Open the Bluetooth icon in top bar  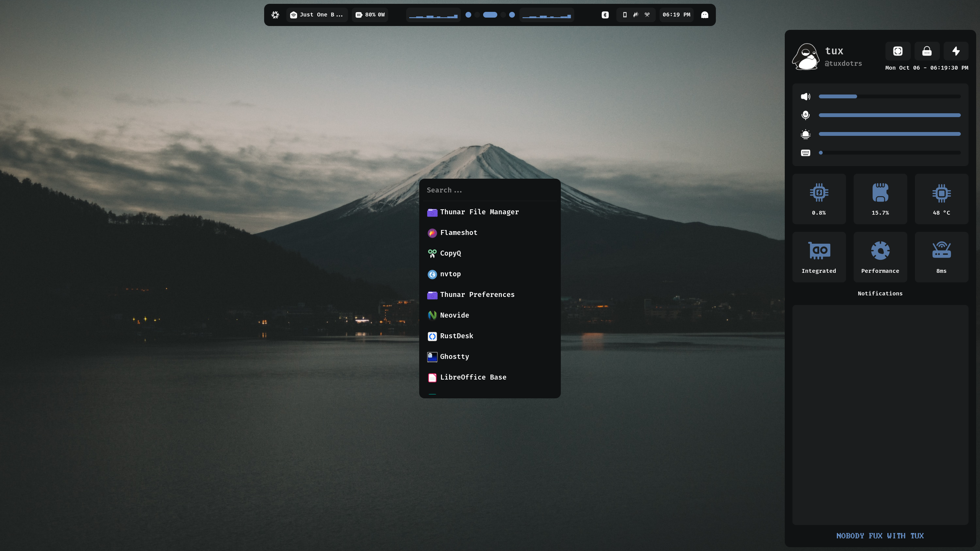605,15
